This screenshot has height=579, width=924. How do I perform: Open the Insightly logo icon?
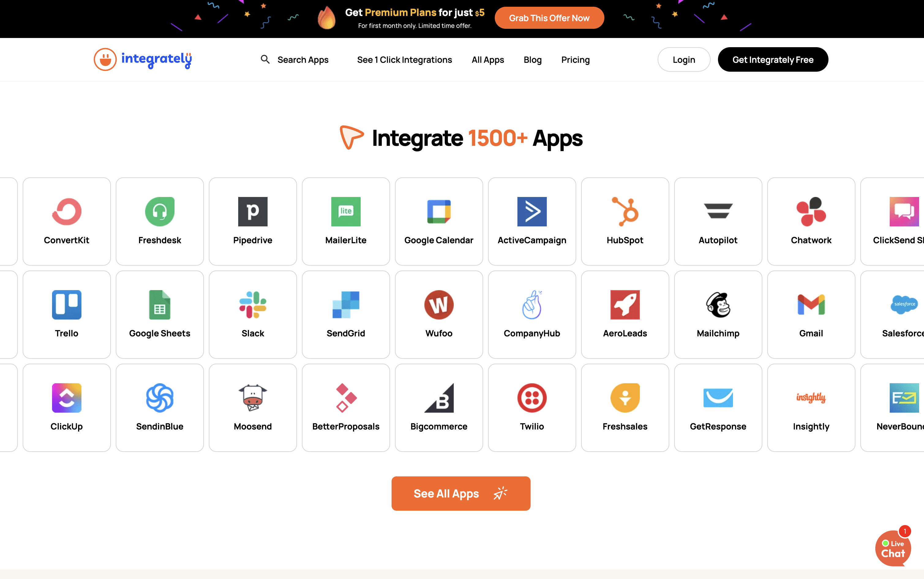(x=811, y=398)
